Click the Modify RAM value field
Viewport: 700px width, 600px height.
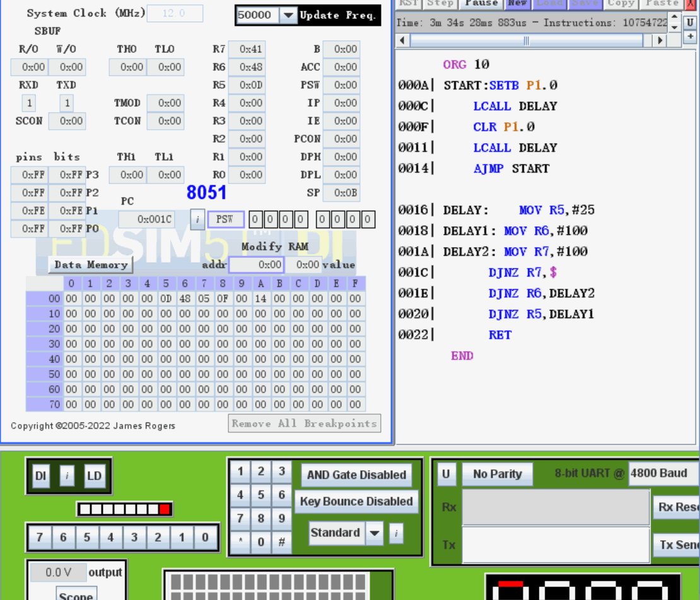point(303,265)
